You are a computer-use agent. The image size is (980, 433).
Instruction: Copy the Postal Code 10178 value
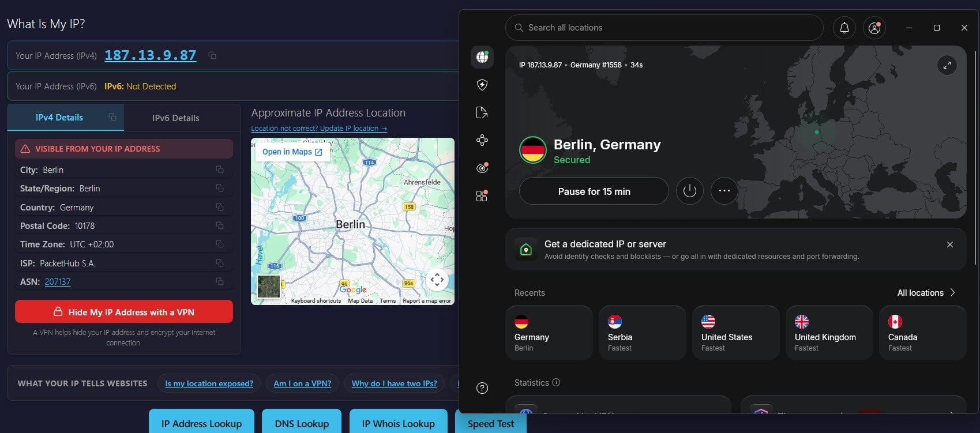click(220, 225)
